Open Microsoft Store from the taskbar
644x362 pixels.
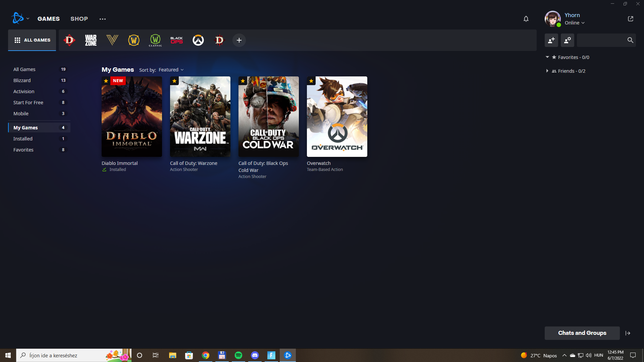(189, 355)
